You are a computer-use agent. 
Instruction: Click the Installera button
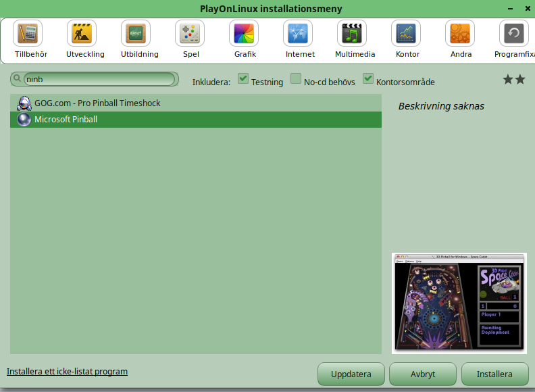pyautogui.click(x=494, y=374)
